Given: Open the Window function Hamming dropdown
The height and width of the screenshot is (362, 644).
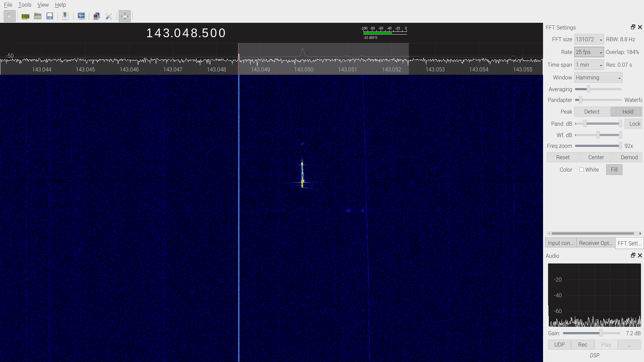Looking at the screenshot, I should [598, 77].
